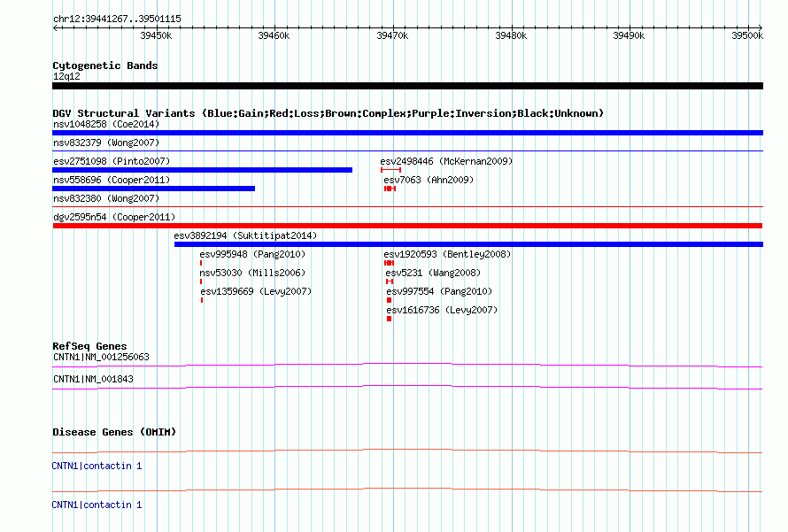Click the nsv558696 (Cooper2011) label

coord(112,180)
